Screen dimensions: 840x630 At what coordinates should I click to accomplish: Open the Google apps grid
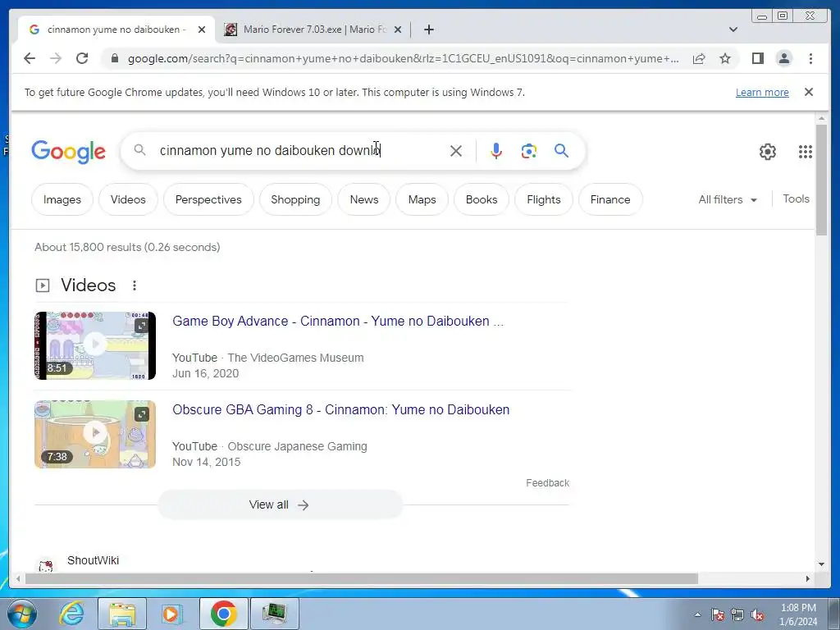coord(806,152)
